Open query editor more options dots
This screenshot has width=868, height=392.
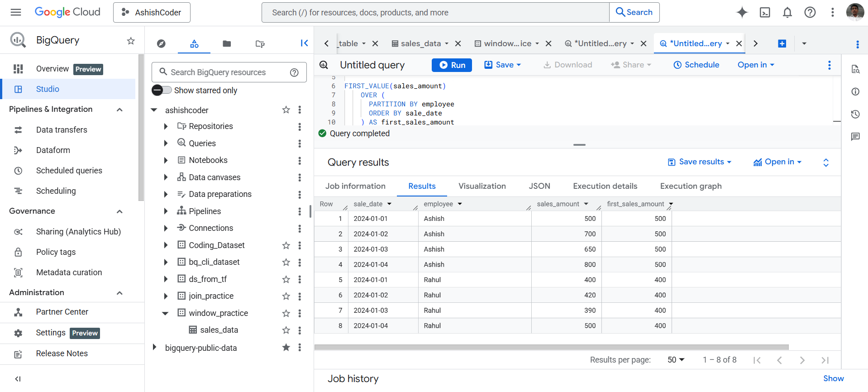click(x=829, y=65)
